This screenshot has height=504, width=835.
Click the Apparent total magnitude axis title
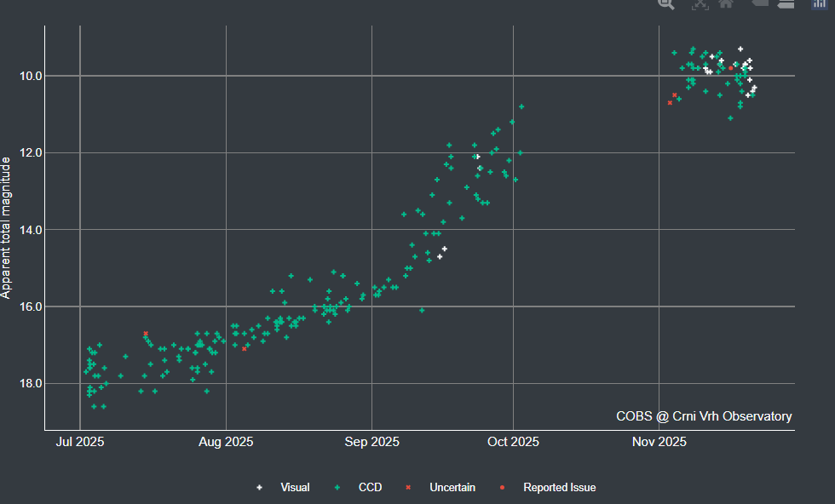[x=6, y=228]
